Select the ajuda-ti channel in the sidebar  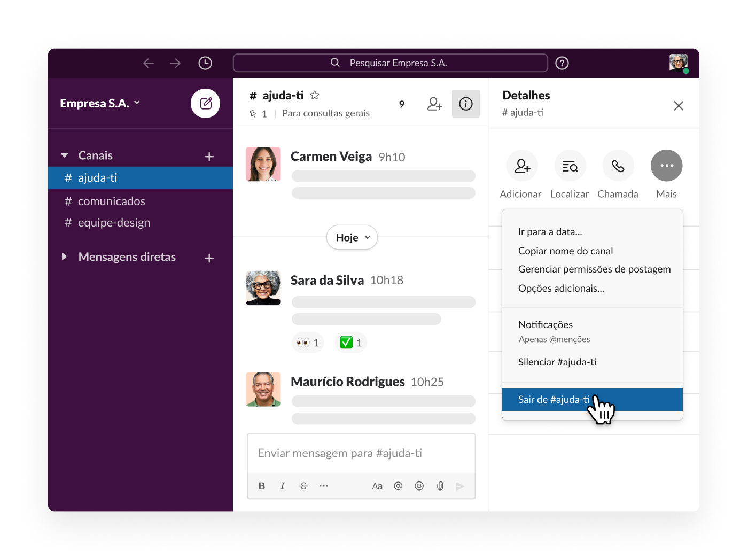tap(141, 178)
